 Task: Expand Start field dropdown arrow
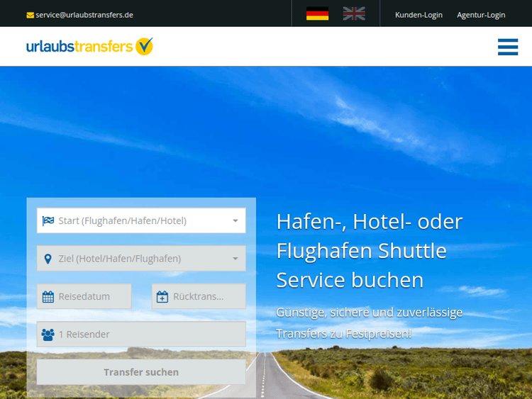click(x=235, y=220)
